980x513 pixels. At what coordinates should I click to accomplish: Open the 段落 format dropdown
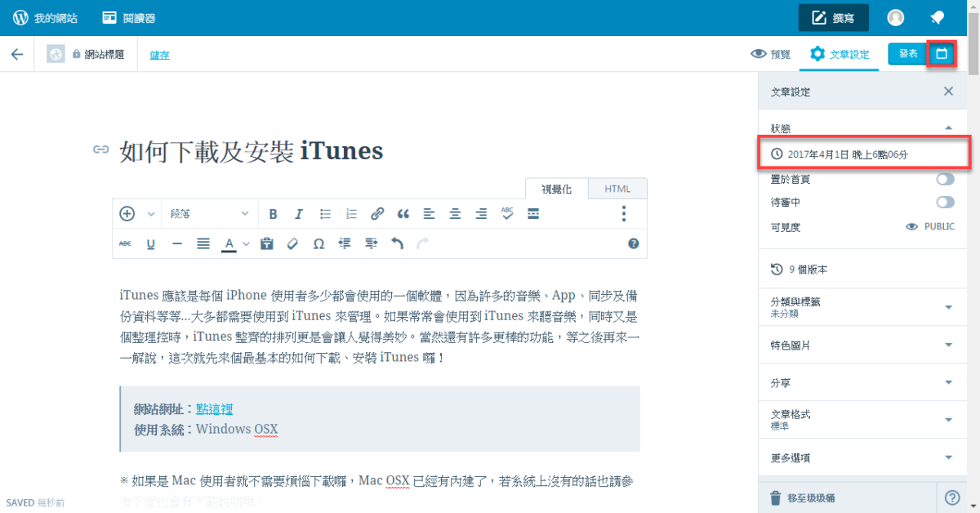(x=210, y=214)
